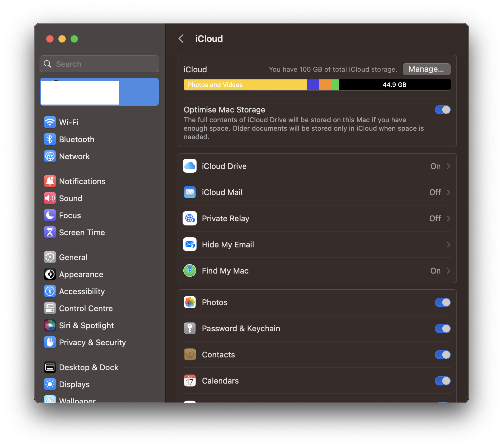This screenshot has width=503, height=448.
Task: Click the Network globe icon
Action: click(50, 156)
